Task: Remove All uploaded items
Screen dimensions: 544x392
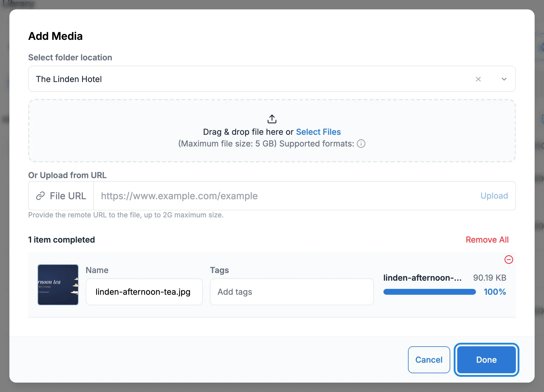Action: point(487,240)
